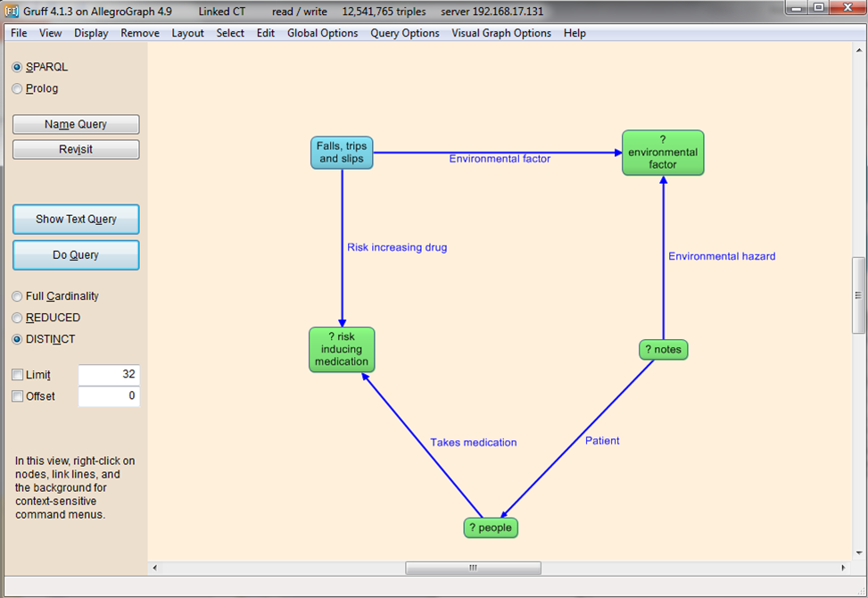Click the '? people' variable node
The height and width of the screenshot is (598, 868).
point(491,527)
